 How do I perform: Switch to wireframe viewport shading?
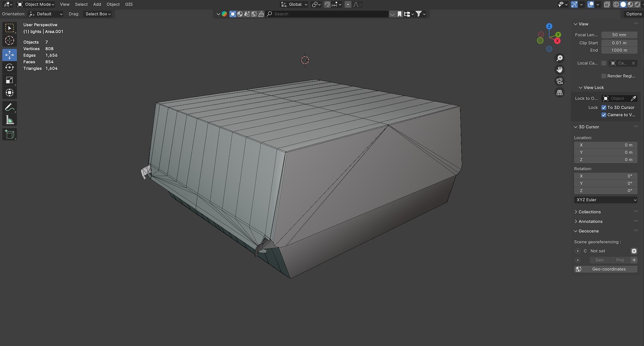pos(616,4)
